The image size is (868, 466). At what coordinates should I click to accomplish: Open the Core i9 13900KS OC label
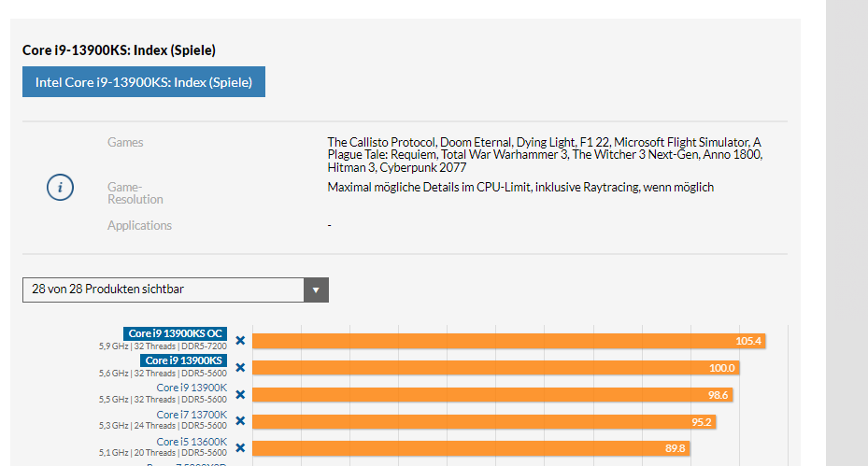click(x=175, y=333)
